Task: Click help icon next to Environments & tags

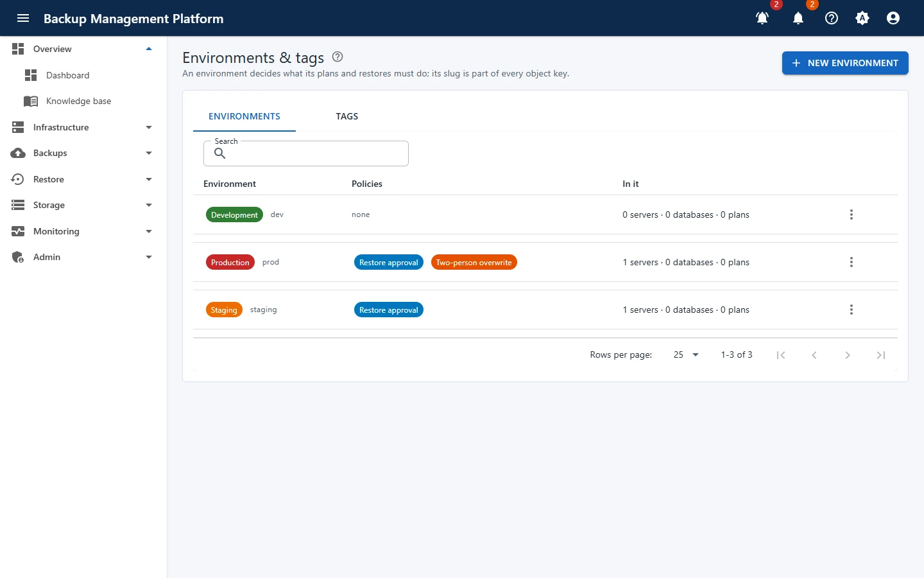Action: tap(338, 57)
